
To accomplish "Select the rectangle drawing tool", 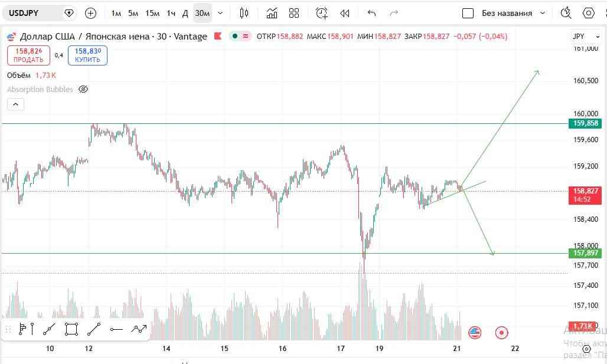I will pyautogui.click(x=71, y=329).
